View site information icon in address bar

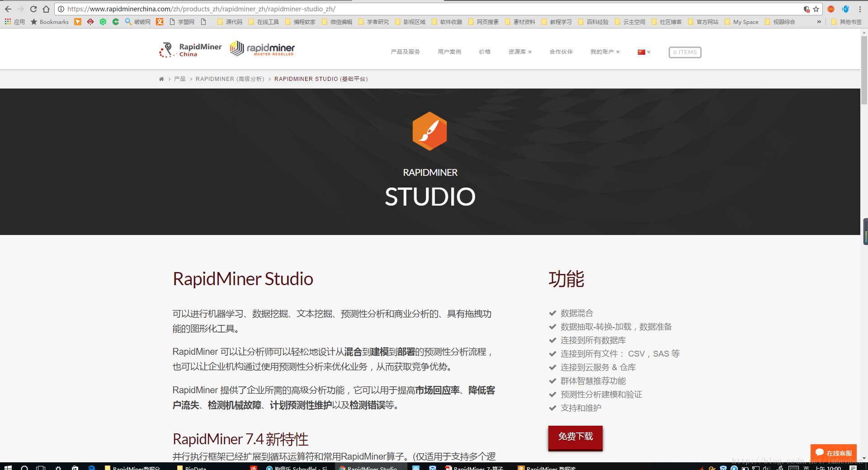click(61, 9)
